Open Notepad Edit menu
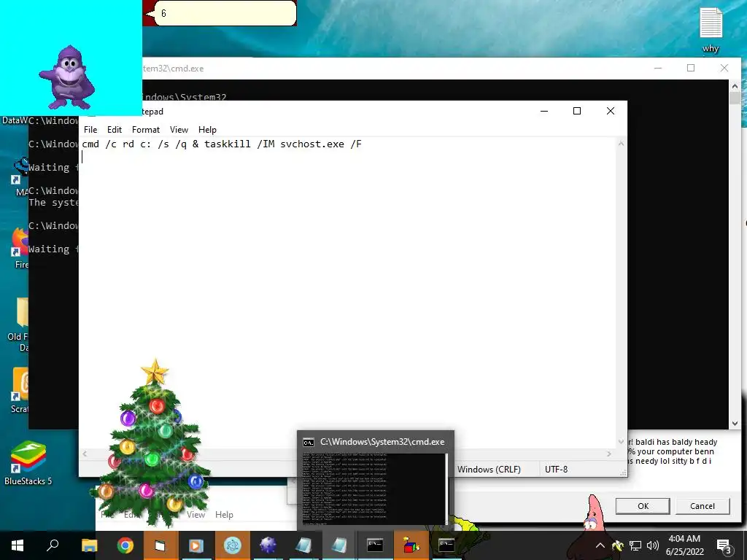747x560 pixels. 115,130
